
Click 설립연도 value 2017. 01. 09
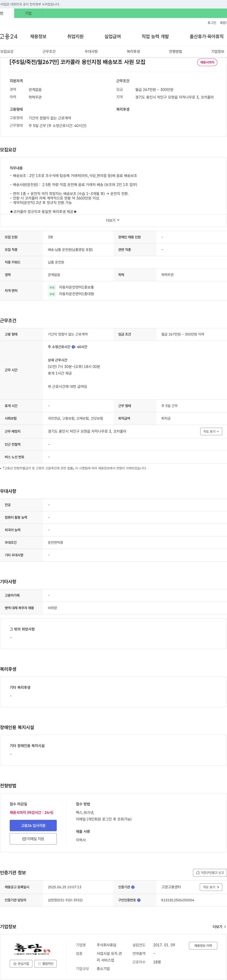click(x=164, y=945)
